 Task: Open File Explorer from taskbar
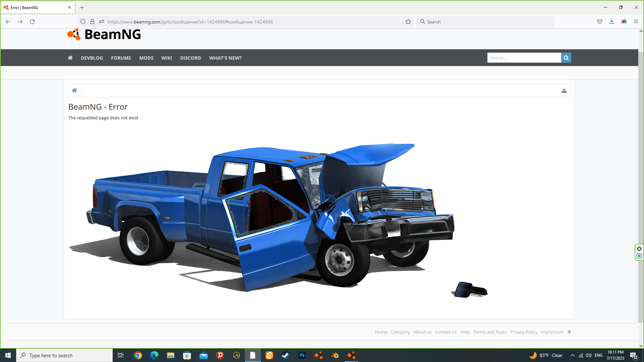[171, 355]
